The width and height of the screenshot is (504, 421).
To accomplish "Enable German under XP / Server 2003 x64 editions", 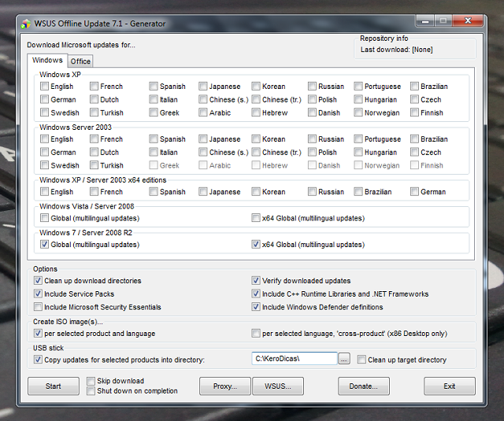I will (414, 191).
